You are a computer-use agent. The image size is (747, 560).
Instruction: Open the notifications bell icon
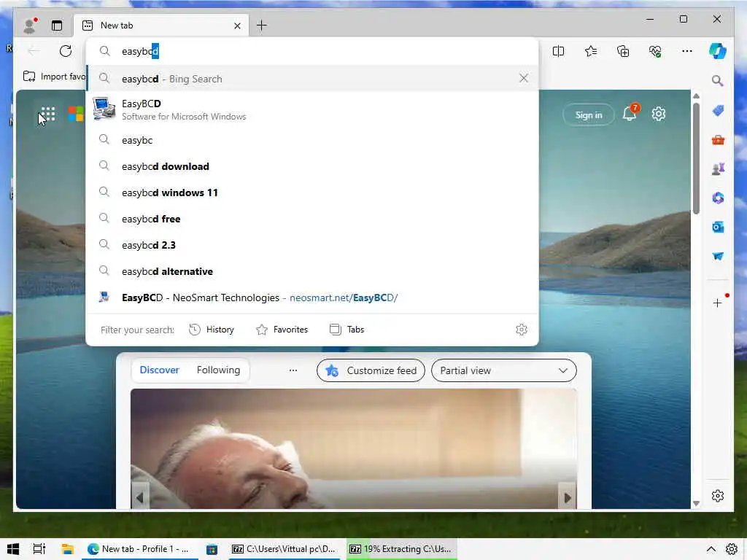point(630,114)
